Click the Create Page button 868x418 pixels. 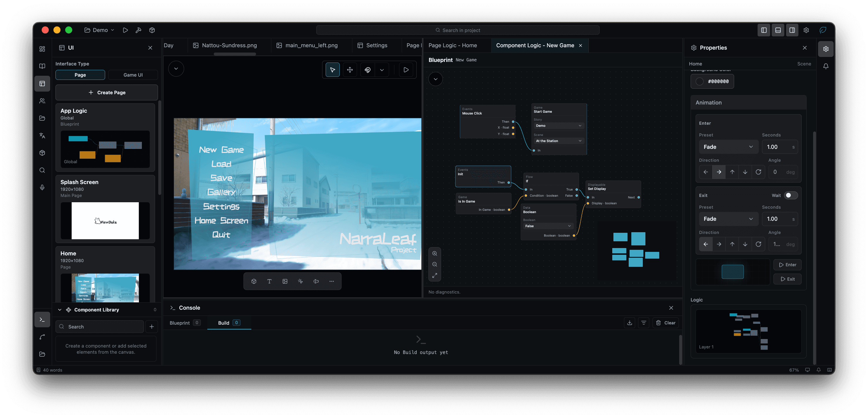click(107, 92)
